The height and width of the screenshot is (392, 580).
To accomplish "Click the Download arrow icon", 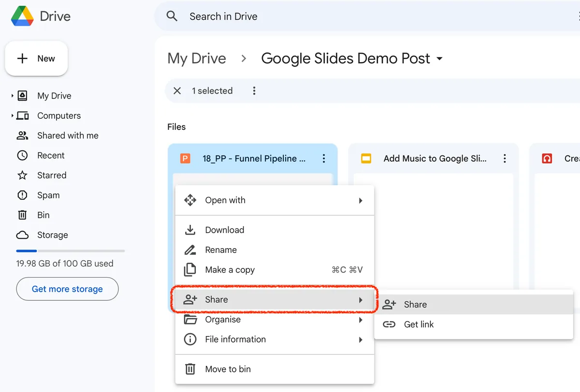I will [190, 230].
